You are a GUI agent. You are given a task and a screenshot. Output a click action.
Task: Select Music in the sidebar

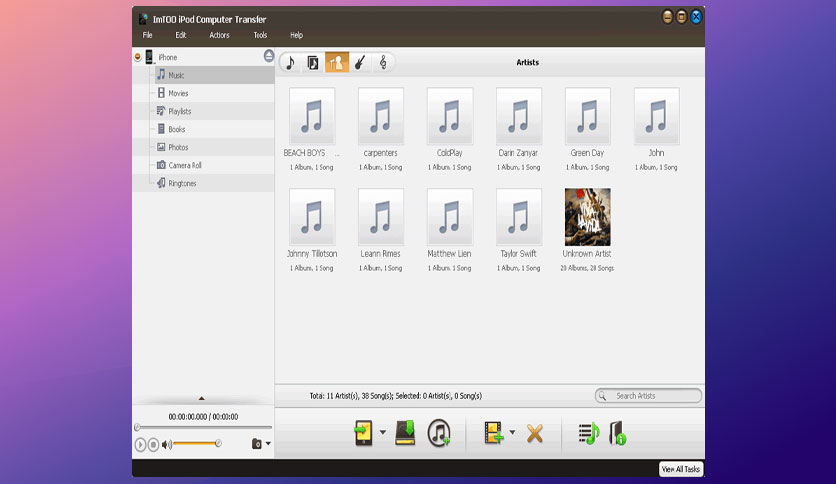[214, 75]
